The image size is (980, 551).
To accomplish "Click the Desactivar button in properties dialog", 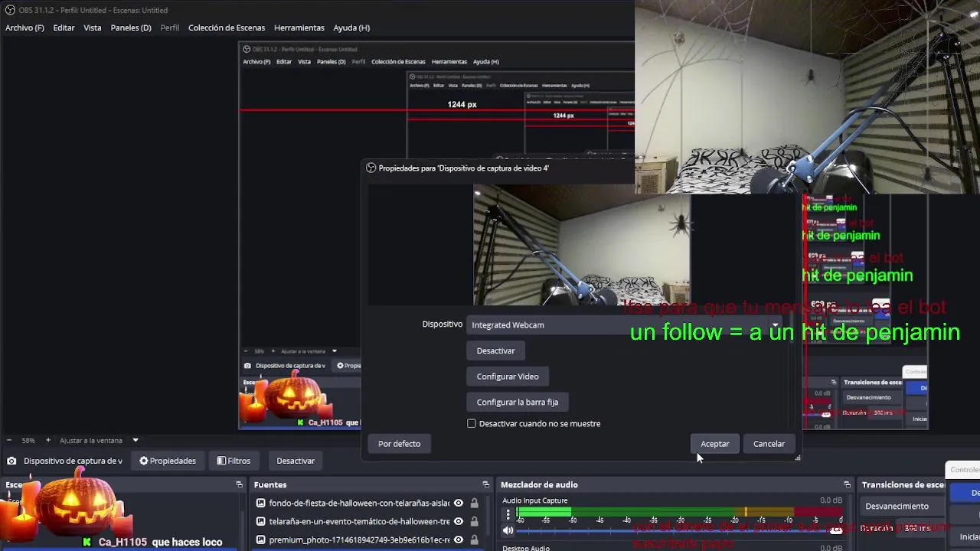I will click(495, 350).
